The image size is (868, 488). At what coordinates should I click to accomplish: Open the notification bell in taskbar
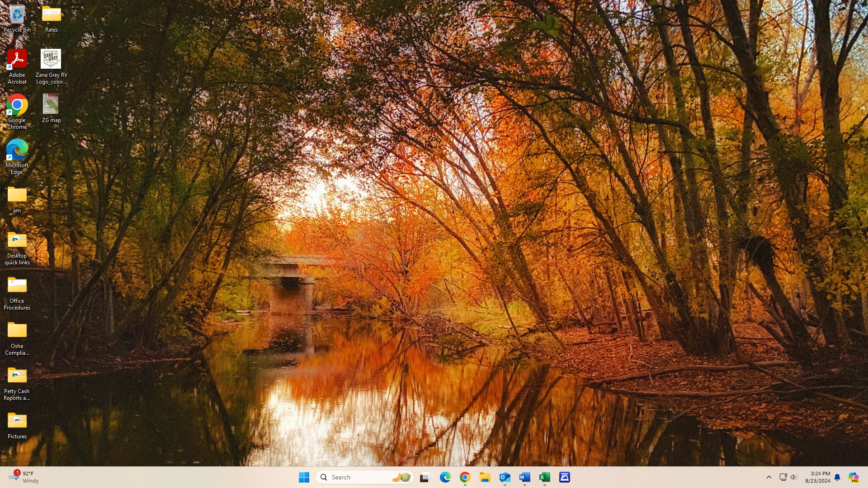click(837, 477)
